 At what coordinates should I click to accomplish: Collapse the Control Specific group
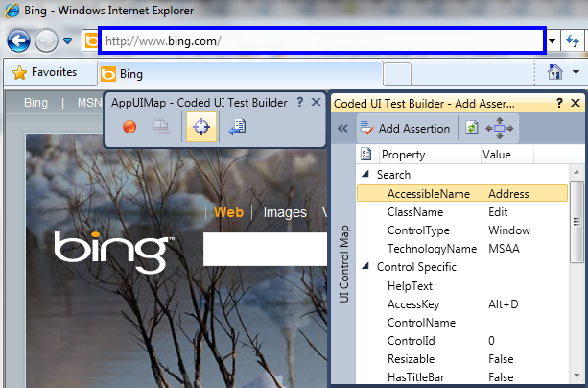coord(365,266)
